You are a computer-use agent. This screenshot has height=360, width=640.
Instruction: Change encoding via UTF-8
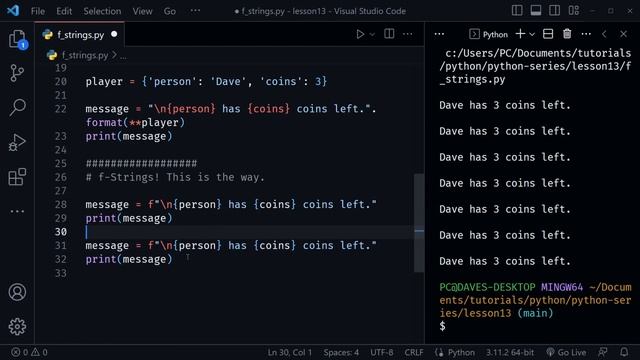(382, 352)
